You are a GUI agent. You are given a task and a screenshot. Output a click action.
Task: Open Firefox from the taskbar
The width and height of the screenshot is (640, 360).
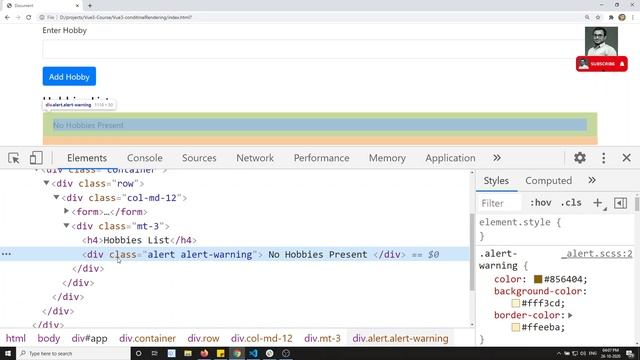(204, 353)
